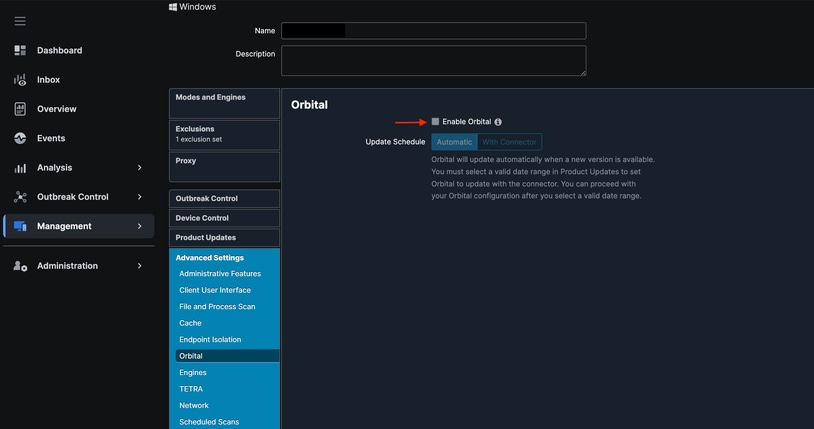Open the Exclusions policy tab
This screenshot has width=814, height=429.
point(224,135)
